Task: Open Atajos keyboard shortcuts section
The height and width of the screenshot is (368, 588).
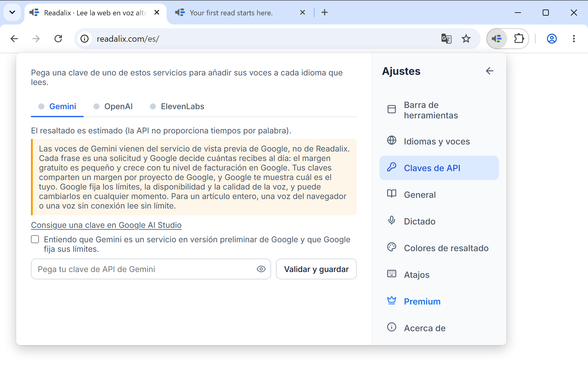Action: coord(439,274)
